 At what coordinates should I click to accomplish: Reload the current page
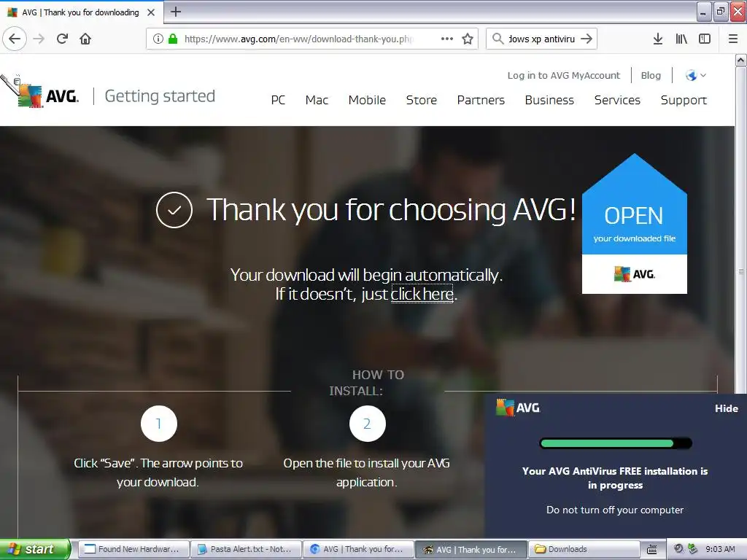tap(63, 39)
